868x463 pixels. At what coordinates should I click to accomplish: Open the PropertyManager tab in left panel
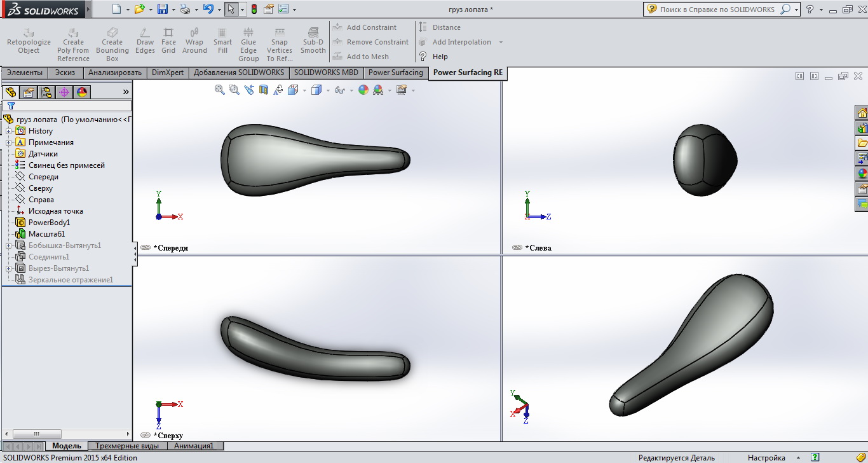pyautogui.click(x=28, y=92)
